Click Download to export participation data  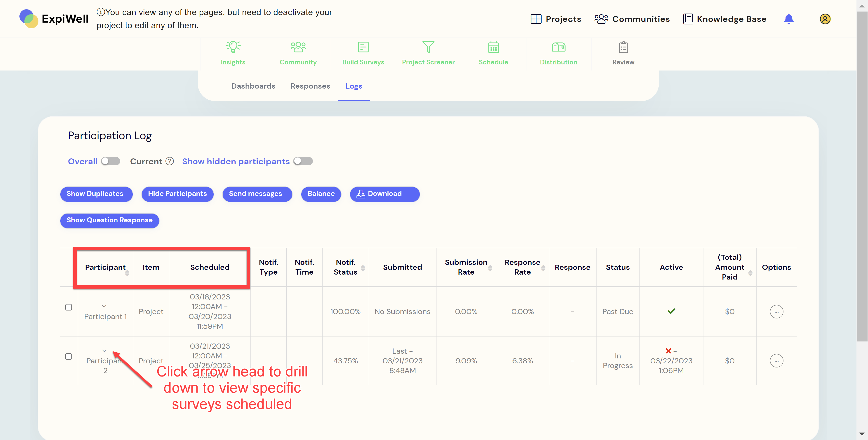[384, 194]
